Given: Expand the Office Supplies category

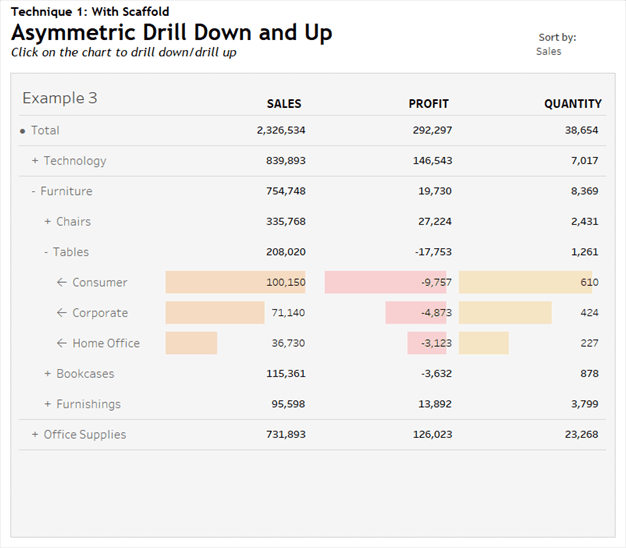Looking at the screenshot, I should 35,435.
